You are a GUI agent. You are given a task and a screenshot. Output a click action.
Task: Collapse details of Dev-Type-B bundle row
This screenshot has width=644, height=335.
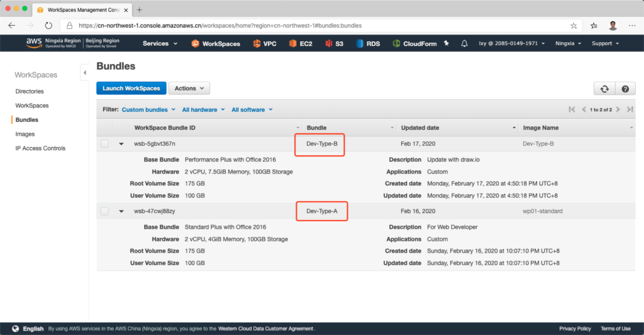click(x=121, y=144)
